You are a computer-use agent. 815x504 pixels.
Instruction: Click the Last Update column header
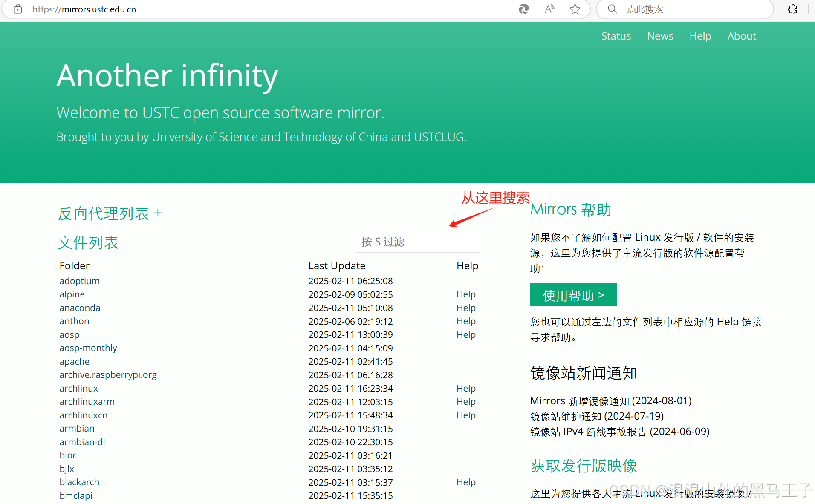(337, 266)
